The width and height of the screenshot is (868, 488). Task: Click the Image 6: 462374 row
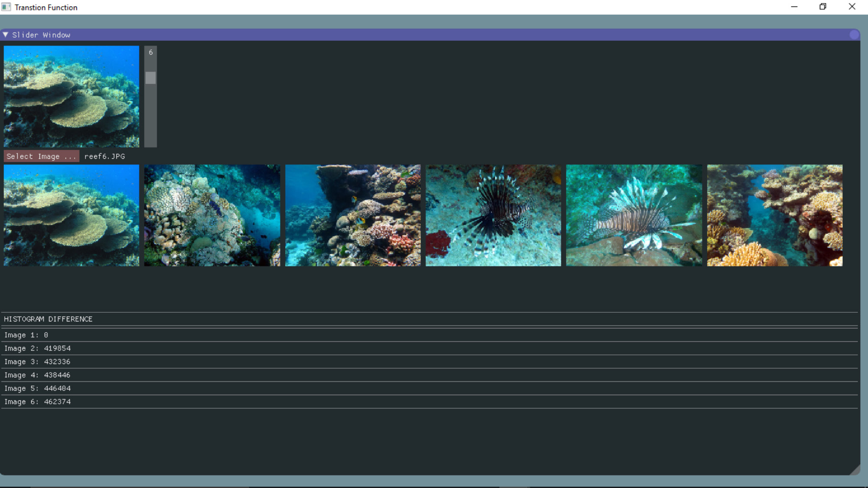(37, 402)
